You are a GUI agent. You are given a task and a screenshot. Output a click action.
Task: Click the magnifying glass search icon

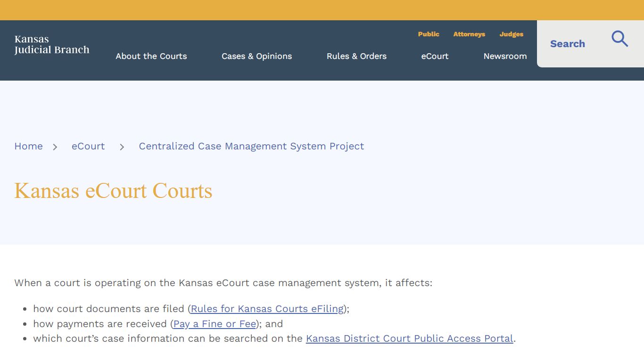[x=620, y=39]
